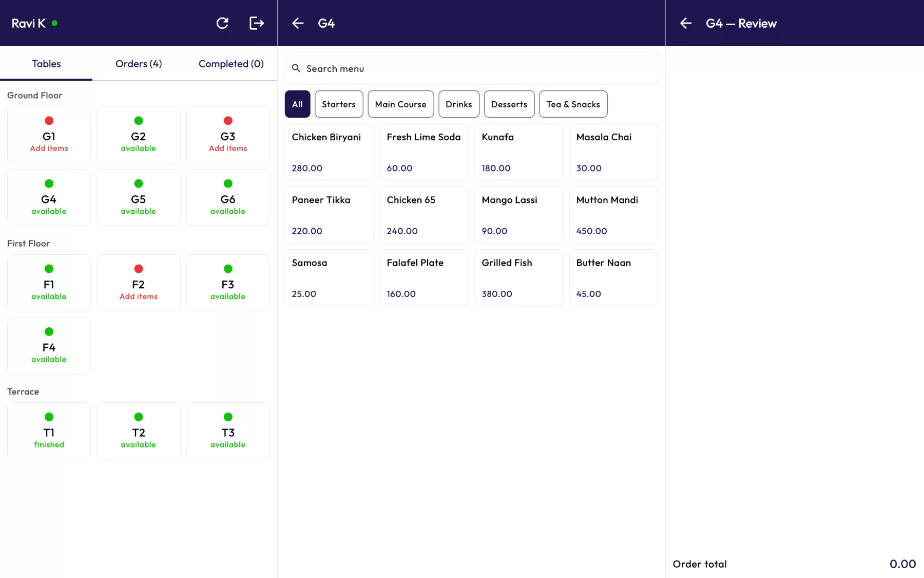Click the logout icon
The height and width of the screenshot is (578, 924).
pyautogui.click(x=257, y=23)
